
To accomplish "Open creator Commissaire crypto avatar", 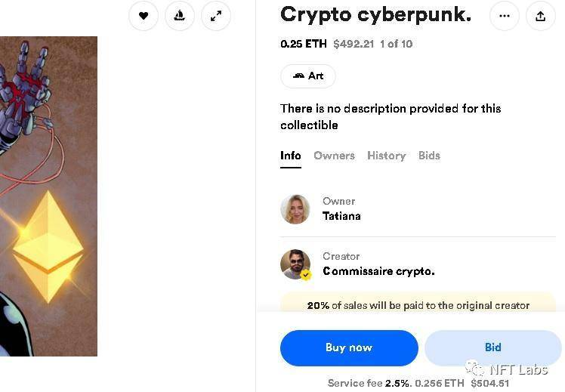I will point(295,264).
